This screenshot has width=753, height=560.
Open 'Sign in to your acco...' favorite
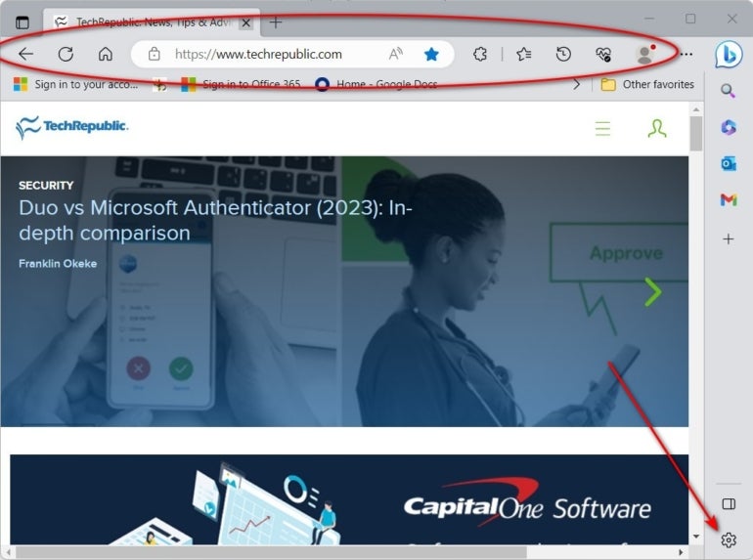click(75, 84)
